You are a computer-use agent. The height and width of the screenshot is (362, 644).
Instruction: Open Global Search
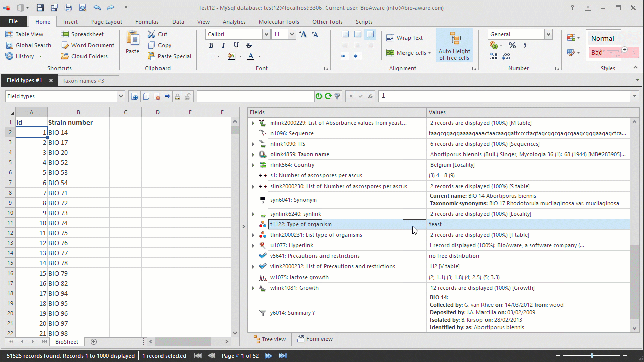click(28, 45)
